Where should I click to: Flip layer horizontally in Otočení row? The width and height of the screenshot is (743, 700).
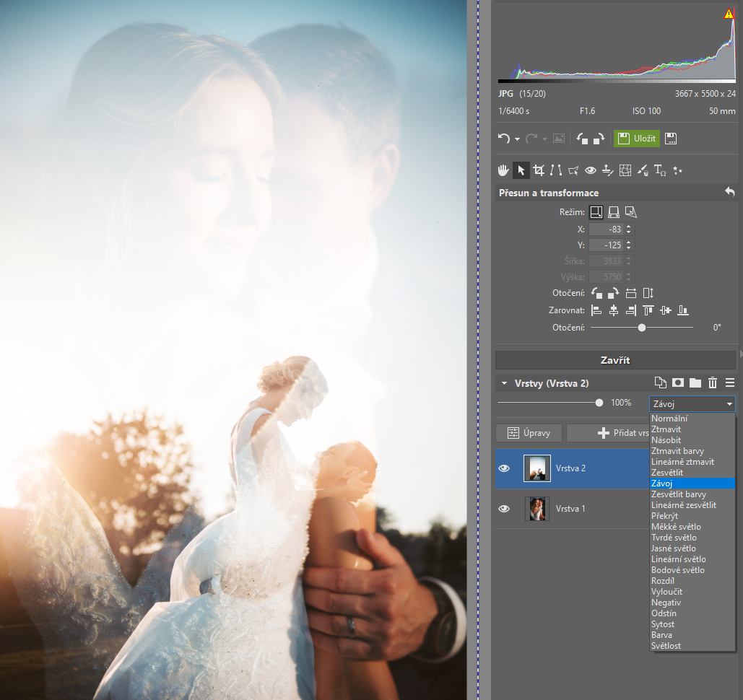pyautogui.click(x=630, y=293)
